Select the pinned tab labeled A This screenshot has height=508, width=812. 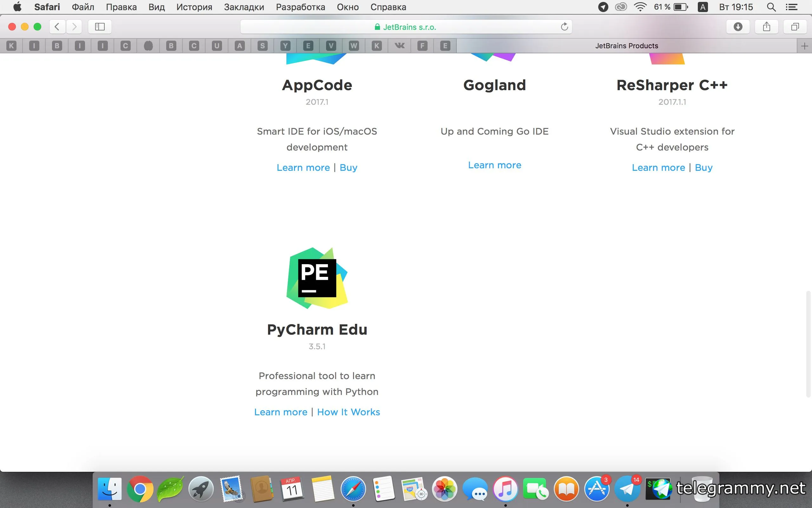239,46
